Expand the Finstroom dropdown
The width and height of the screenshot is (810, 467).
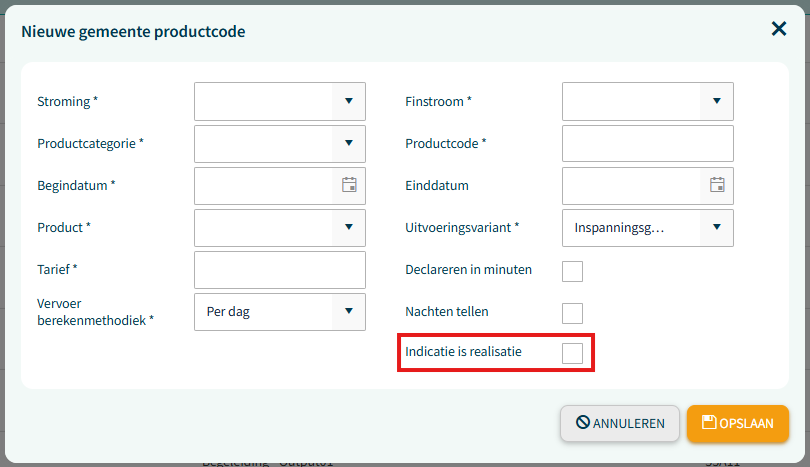(x=717, y=101)
